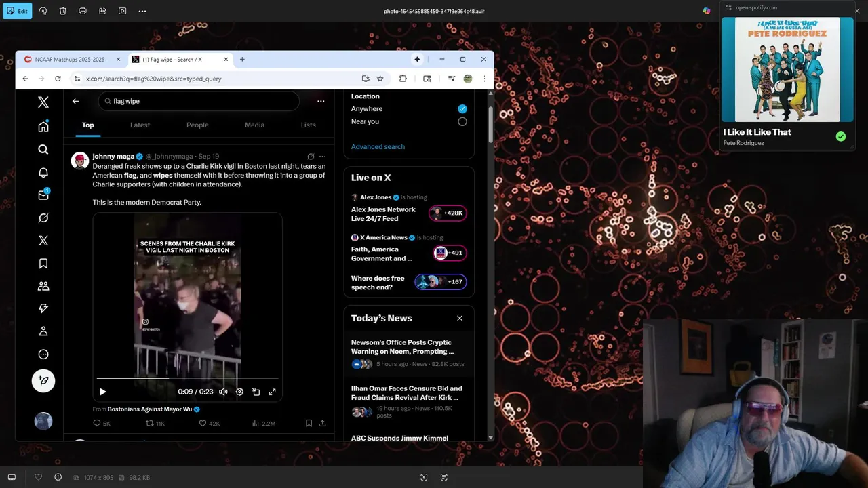Open the Share icon in Photos toolbar
The width and height of the screenshot is (868, 488).
pyautogui.click(x=102, y=11)
